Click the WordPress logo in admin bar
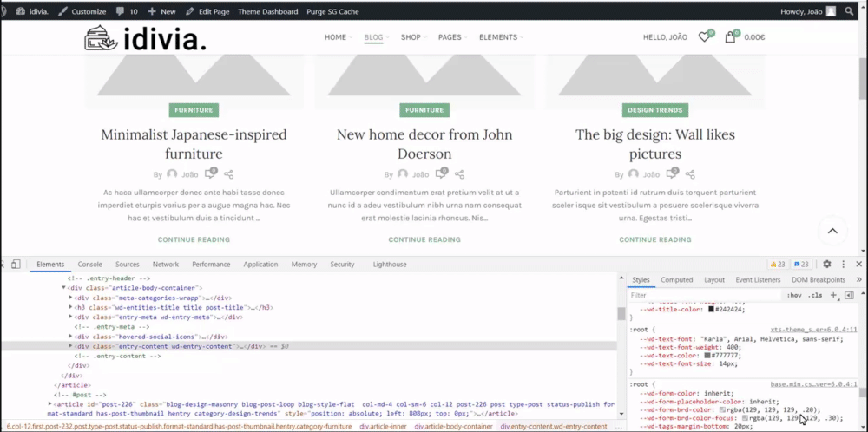This screenshot has width=868, height=432. 3,11
